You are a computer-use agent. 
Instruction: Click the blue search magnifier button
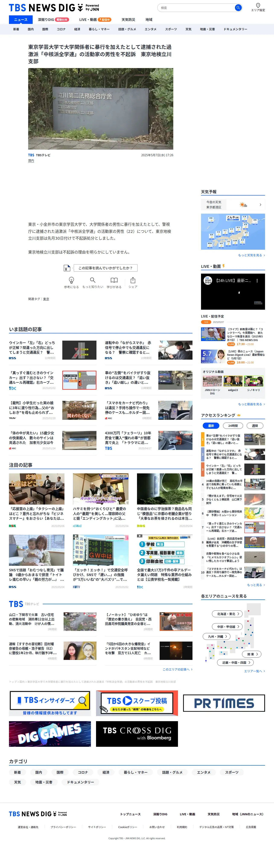click(238, 7)
